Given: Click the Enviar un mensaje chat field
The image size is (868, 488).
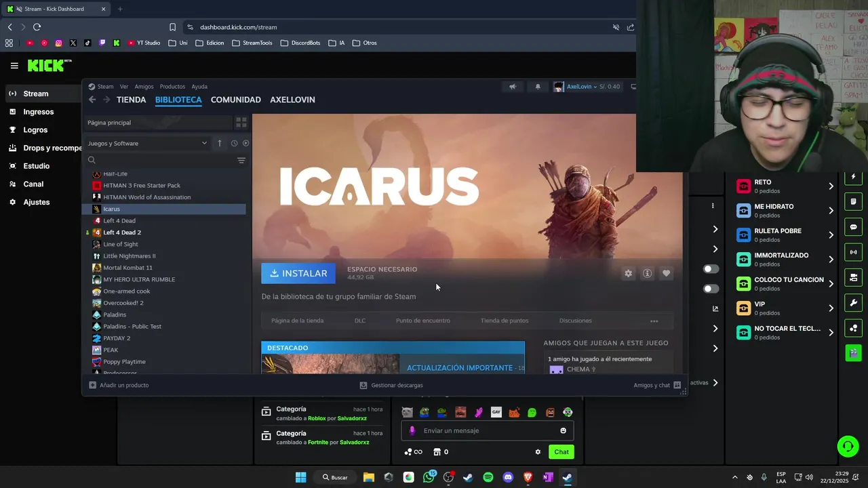Looking at the screenshot, I should click(x=488, y=431).
